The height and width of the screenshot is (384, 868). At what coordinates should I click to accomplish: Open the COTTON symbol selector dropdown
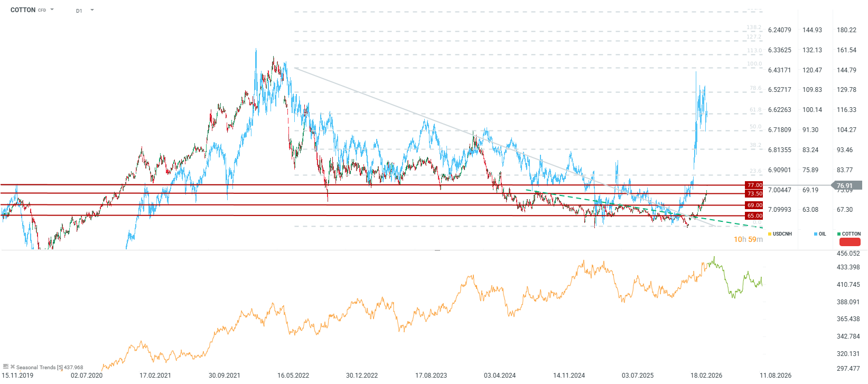coord(52,10)
